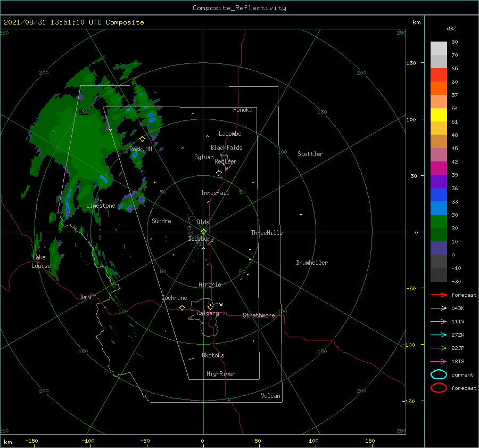Click the Limestone label
The image size is (479, 448).
101,206
